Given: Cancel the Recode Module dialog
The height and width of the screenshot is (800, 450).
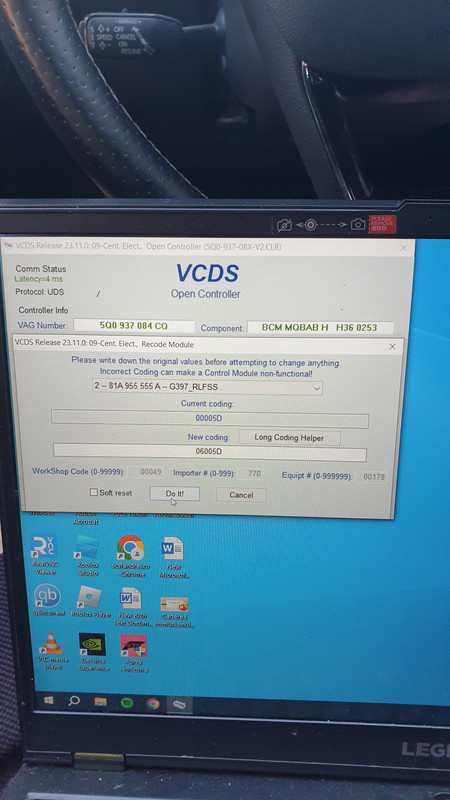Looking at the screenshot, I should tap(241, 494).
